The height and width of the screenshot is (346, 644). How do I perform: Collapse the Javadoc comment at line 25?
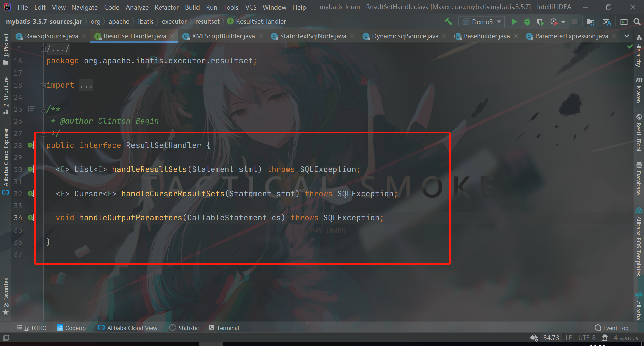click(x=43, y=110)
